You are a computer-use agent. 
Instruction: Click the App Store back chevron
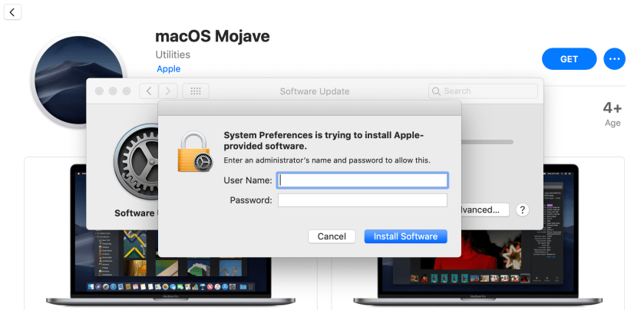(x=12, y=12)
